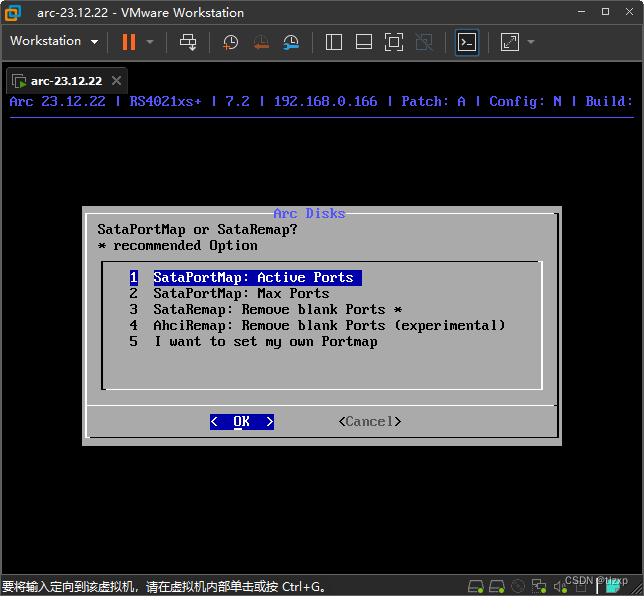Enter full screen mode
Screen dimensions: 644x596
(x=393, y=42)
